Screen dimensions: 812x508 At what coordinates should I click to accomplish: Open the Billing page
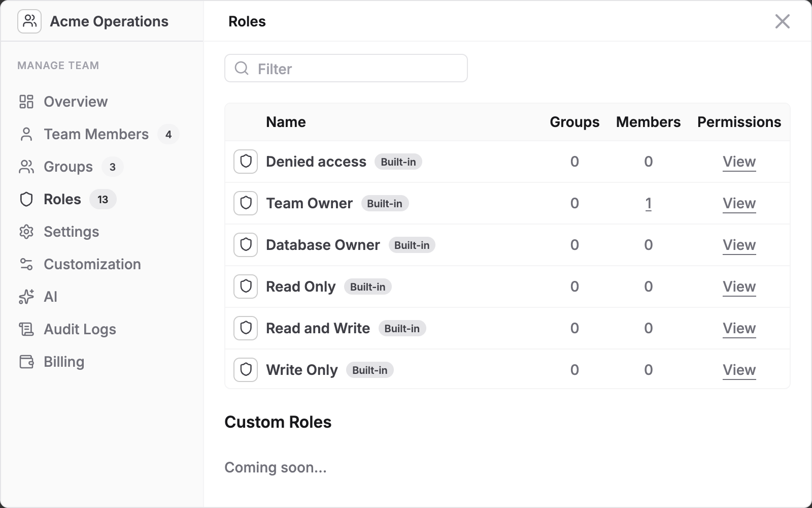(64, 362)
